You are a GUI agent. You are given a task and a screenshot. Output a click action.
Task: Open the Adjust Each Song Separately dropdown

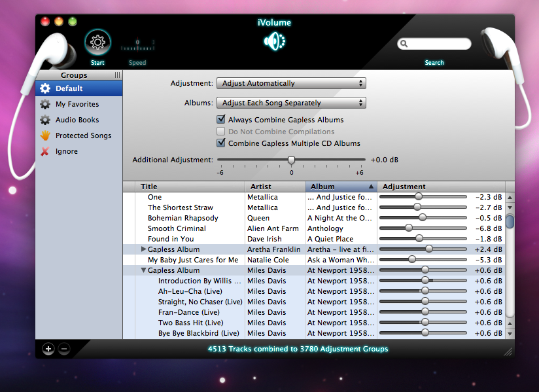(291, 103)
